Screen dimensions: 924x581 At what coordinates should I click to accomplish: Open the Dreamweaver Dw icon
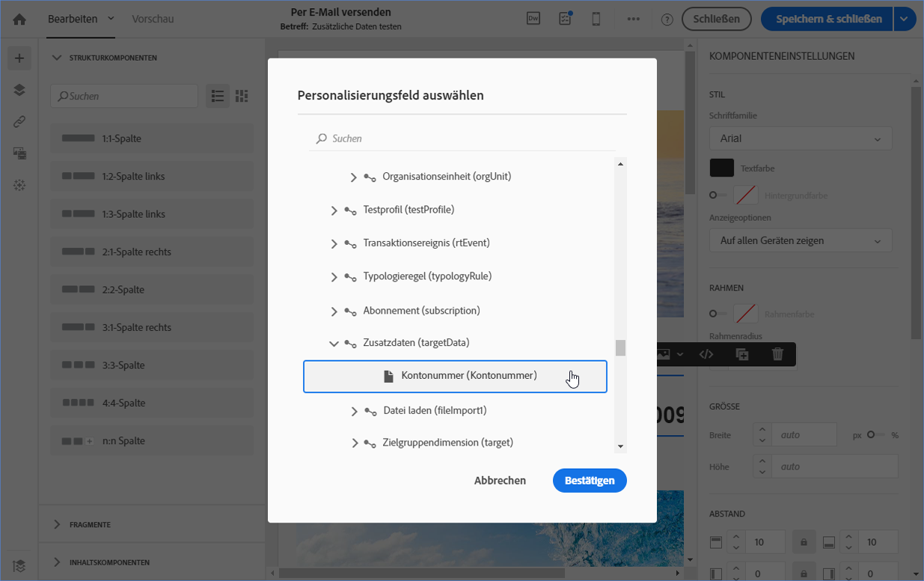[x=533, y=19]
